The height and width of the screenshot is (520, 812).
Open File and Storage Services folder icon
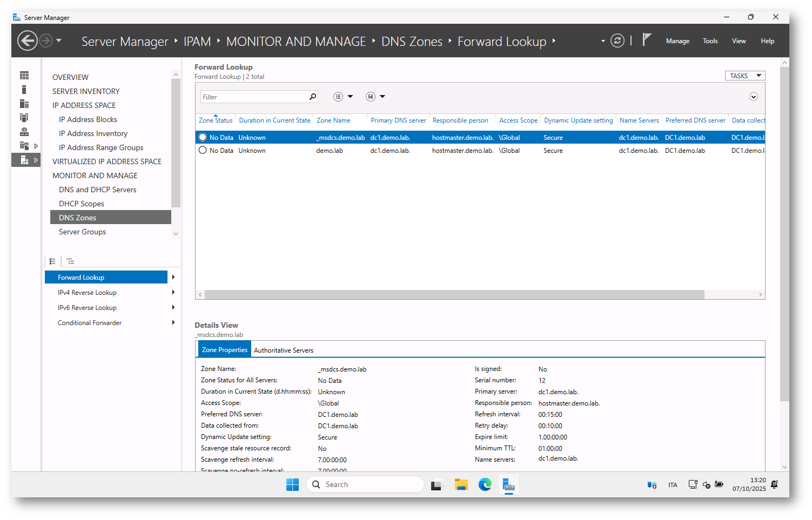click(24, 146)
